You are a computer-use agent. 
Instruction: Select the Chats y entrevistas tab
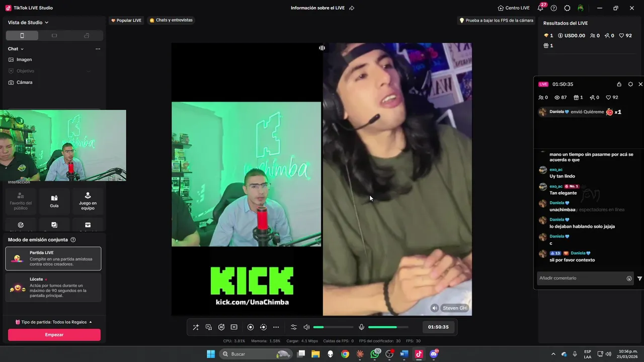click(171, 20)
